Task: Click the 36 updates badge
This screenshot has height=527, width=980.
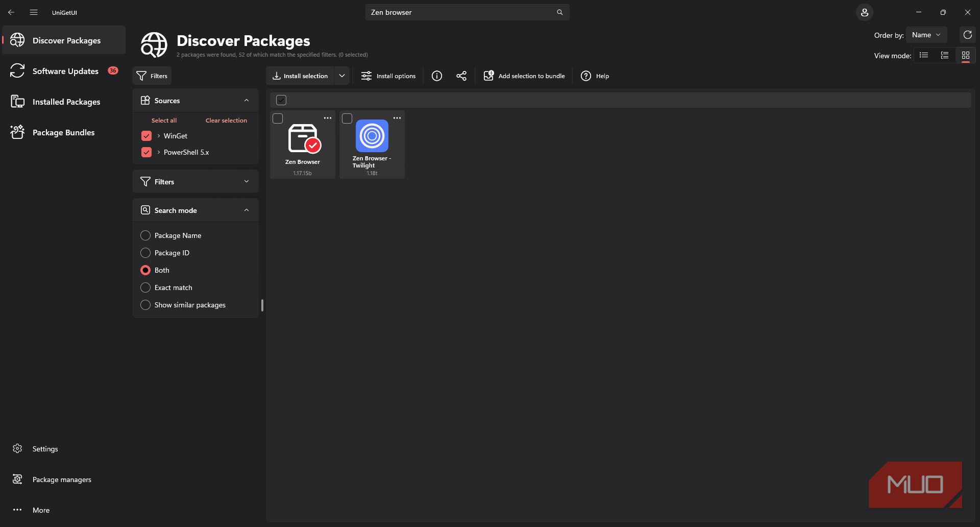Action: click(113, 70)
